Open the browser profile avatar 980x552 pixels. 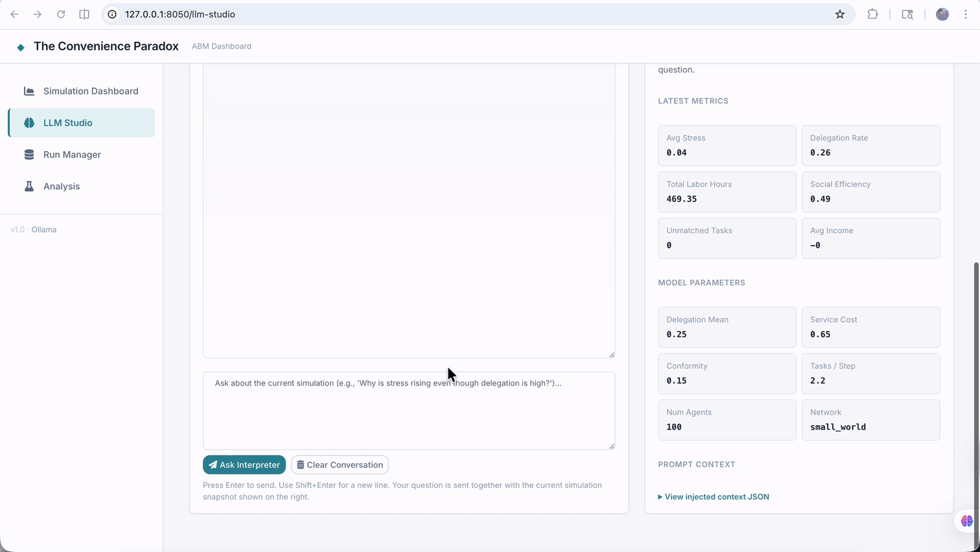[942, 14]
